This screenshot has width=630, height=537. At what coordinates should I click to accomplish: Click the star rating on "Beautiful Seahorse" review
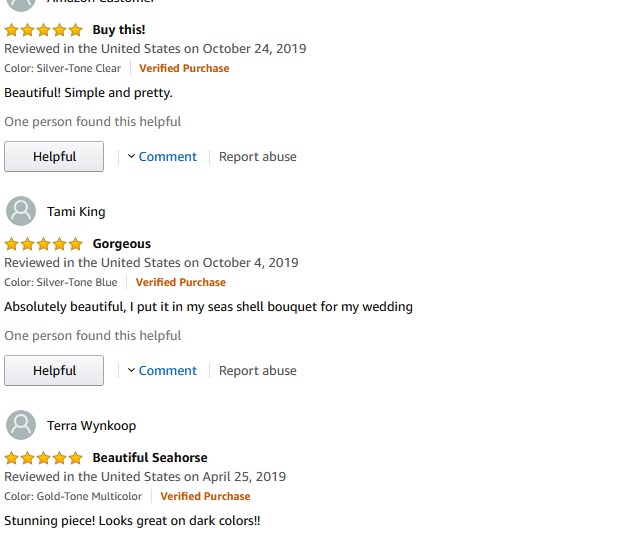click(x=43, y=458)
